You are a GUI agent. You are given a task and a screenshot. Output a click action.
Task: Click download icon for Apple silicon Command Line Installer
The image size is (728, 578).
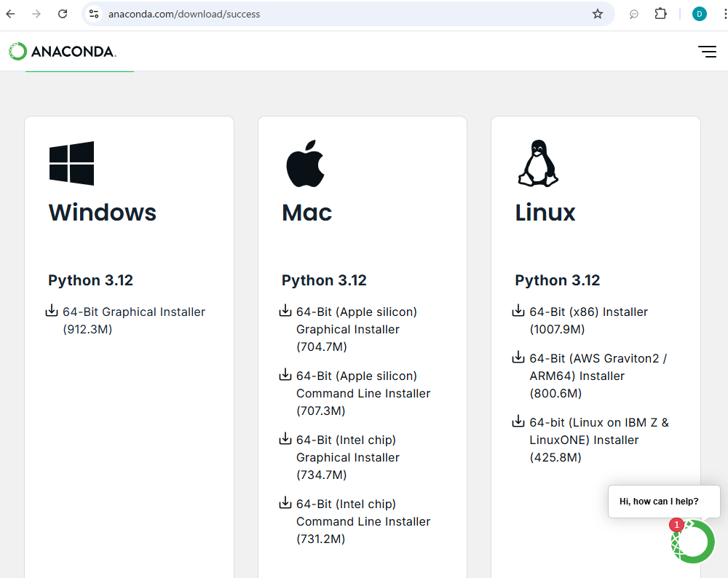pyautogui.click(x=285, y=375)
